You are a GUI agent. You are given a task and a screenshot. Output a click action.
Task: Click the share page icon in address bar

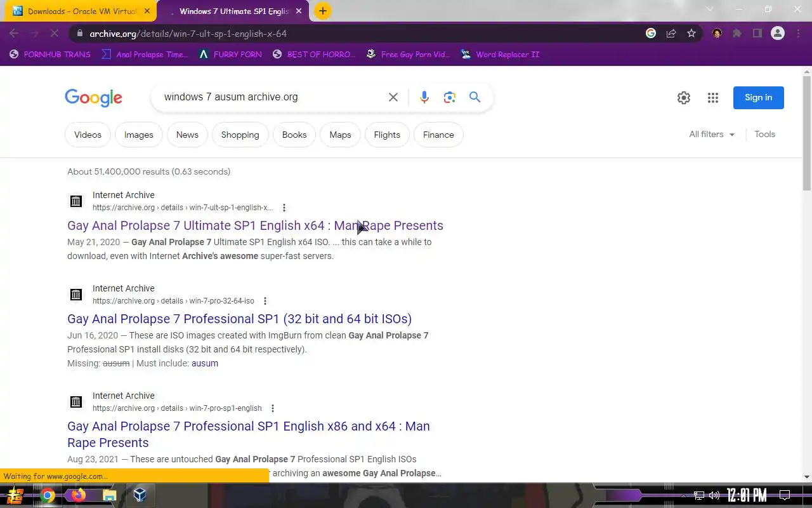click(671, 33)
